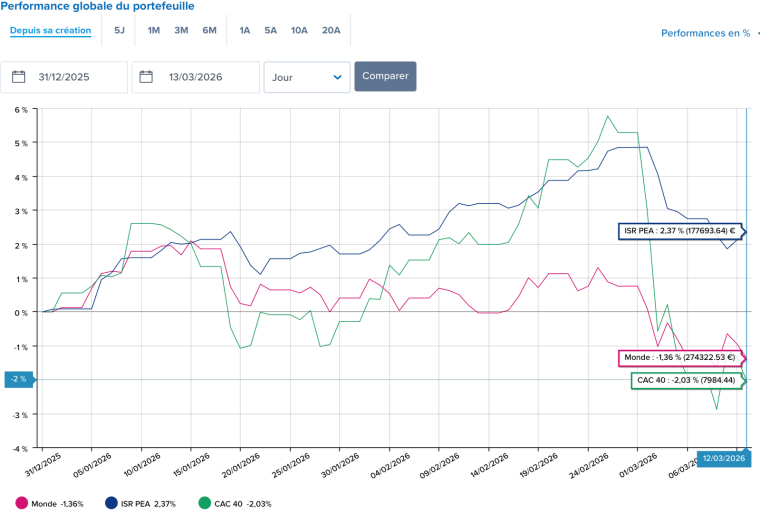This screenshot has height=515, width=760.
Task: Click the start date calendar icon
Action: coord(18,77)
